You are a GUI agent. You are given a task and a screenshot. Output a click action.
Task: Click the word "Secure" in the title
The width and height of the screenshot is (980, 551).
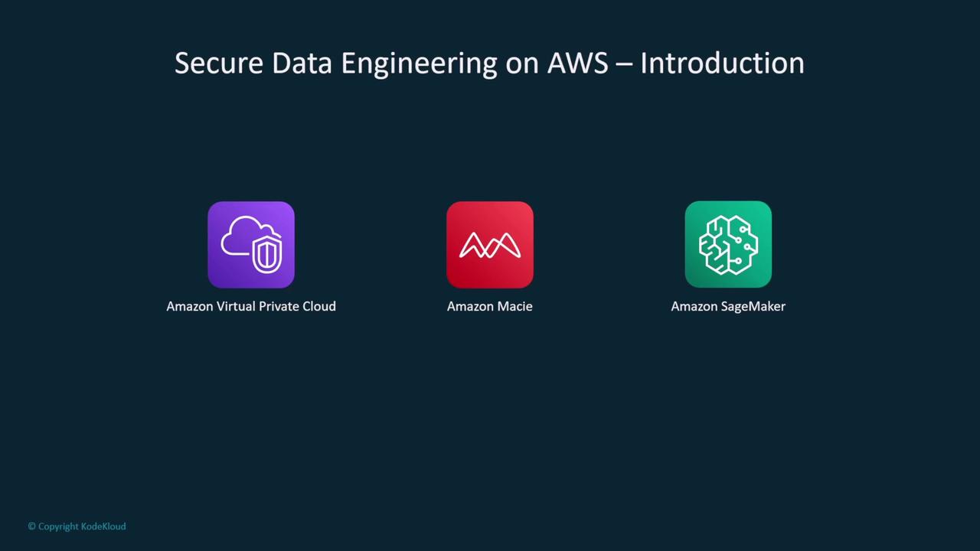[219, 63]
